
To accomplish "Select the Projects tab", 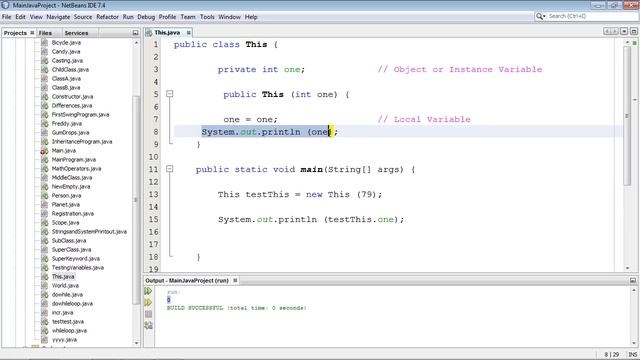I will click(x=15, y=33).
